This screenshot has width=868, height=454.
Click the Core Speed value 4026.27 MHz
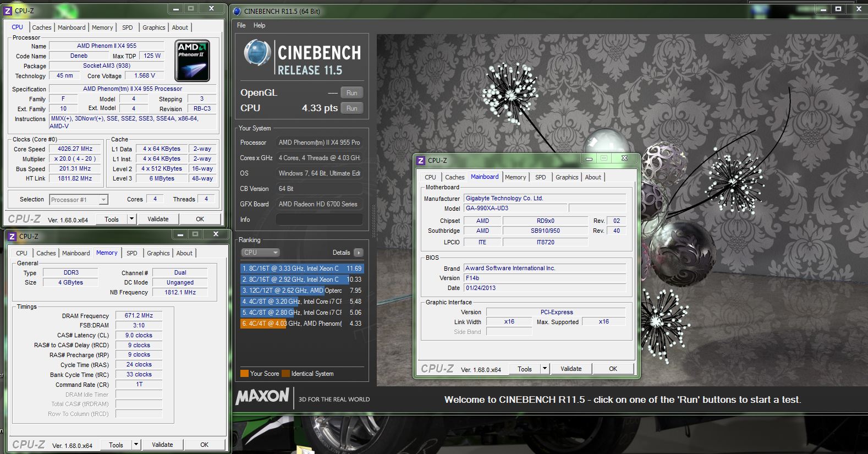click(x=75, y=149)
